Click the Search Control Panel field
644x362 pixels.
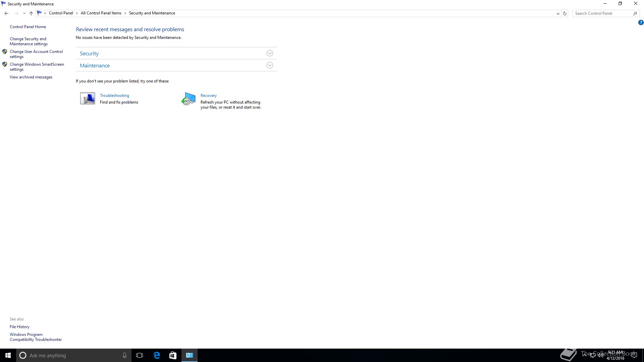(x=602, y=13)
